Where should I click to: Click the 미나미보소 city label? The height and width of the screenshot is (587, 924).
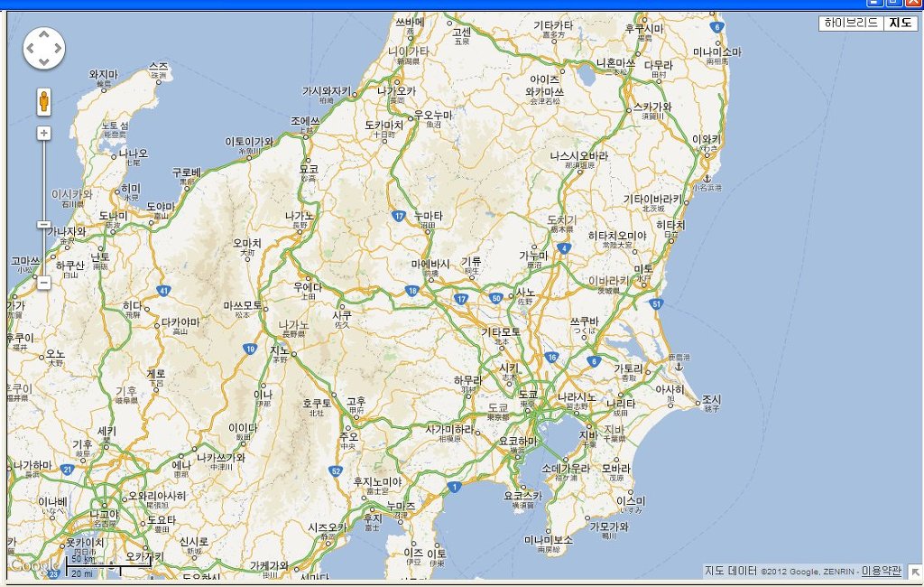pyautogui.click(x=549, y=540)
